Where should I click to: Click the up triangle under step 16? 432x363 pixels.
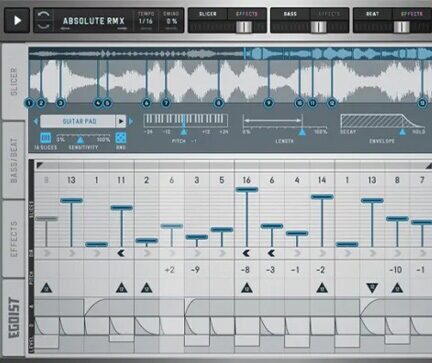click(x=247, y=288)
